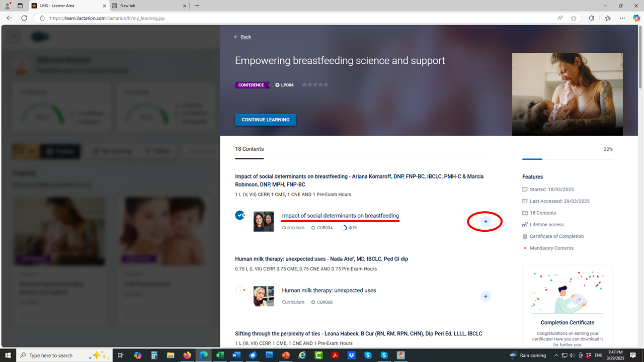The image size is (644, 362).
Task: Open the Edge profile avatar
Action: (x=7, y=6)
